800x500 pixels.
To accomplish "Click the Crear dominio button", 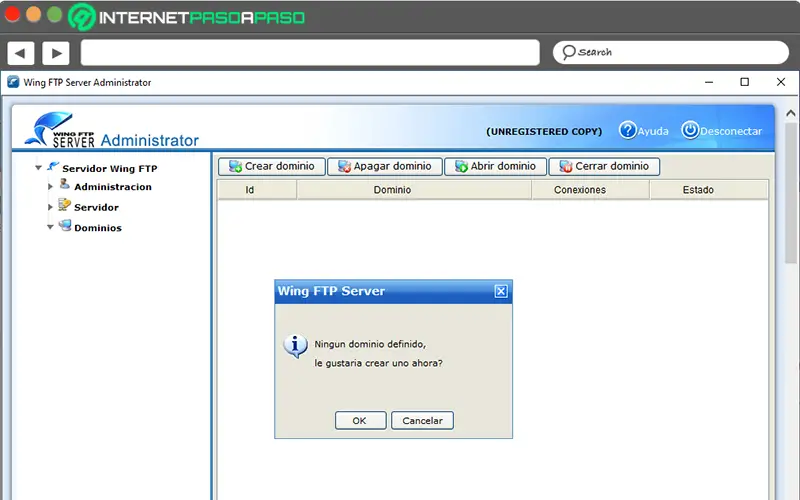I will (271, 166).
